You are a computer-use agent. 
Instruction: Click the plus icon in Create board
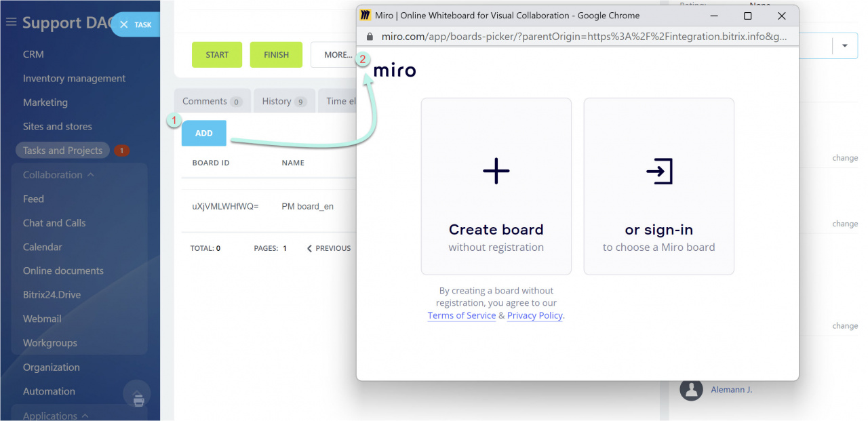(496, 172)
